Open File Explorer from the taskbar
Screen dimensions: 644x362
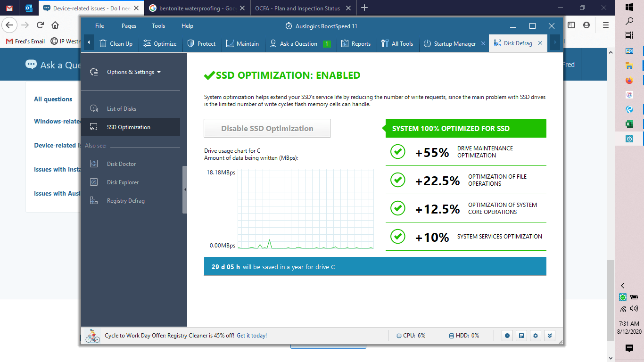(629, 66)
